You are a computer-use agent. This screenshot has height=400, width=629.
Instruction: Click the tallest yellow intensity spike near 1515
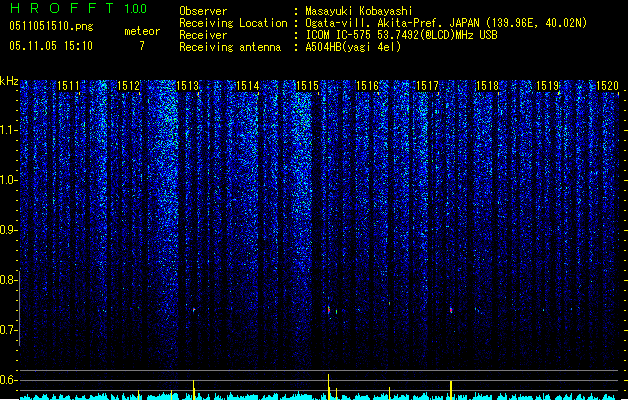[329, 387]
